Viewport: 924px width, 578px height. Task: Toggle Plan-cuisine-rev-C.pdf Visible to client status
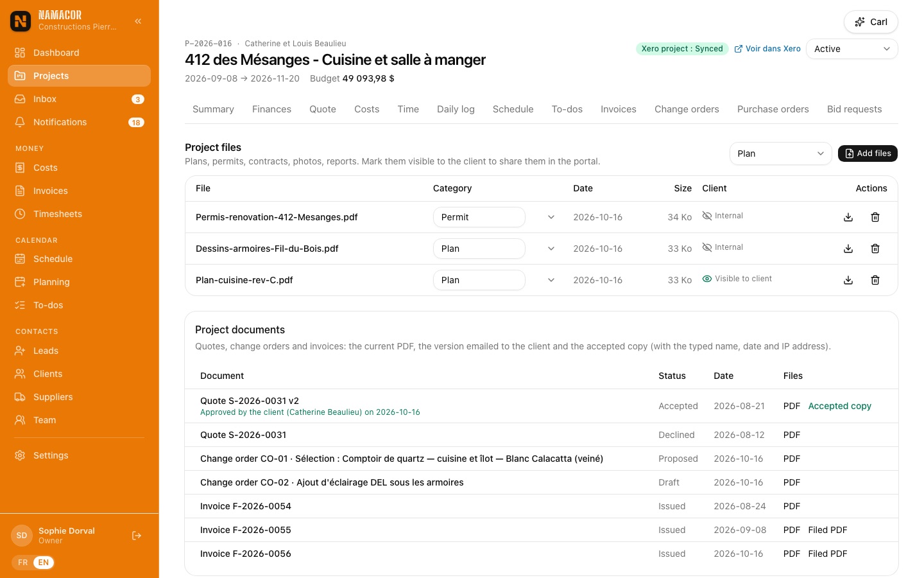(x=737, y=279)
